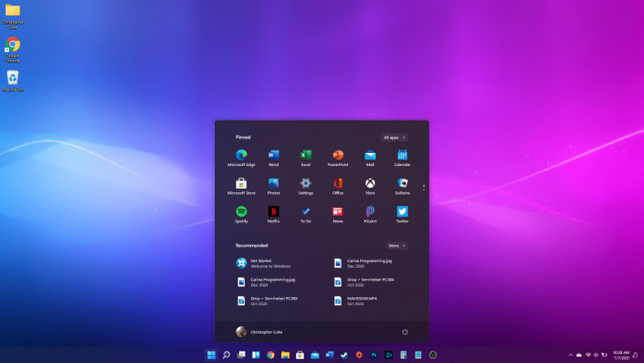Open Get Started Welcome to Windows
644x363 pixels.
point(263,263)
